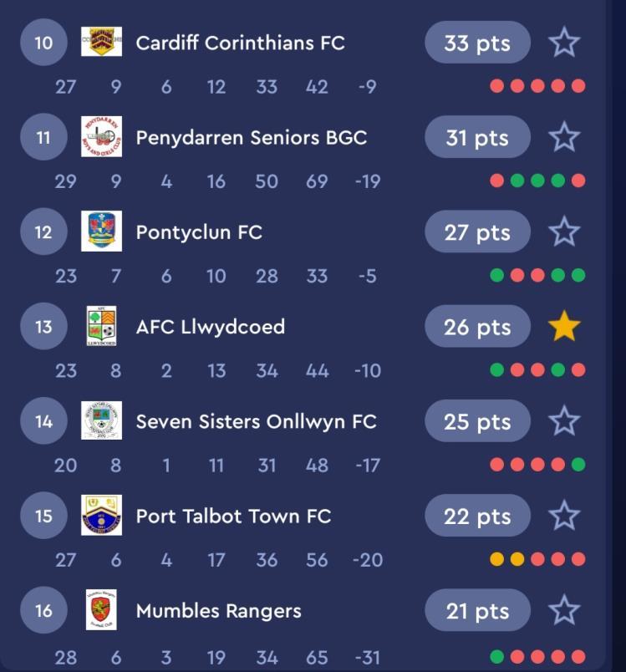
Task: Click the 26 pts badge
Action: (x=477, y=327)
